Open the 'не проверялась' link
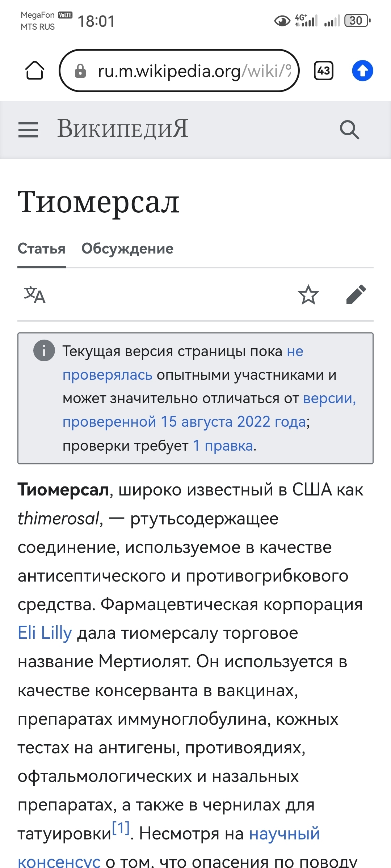 click(x=108, y=375)
